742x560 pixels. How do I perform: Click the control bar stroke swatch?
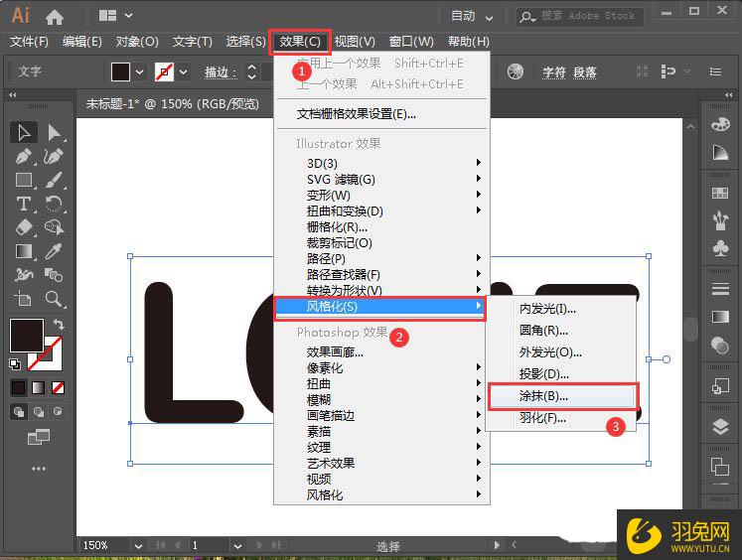[x=164, y=72]
